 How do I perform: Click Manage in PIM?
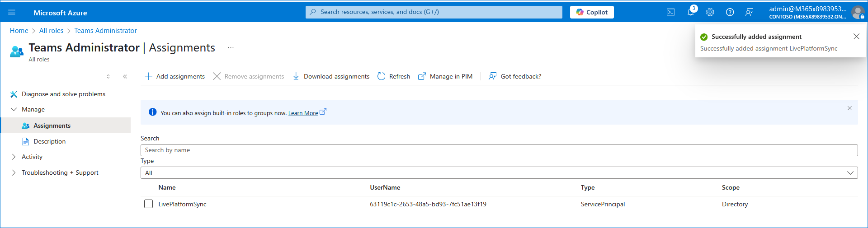click(x=445, y=76)
